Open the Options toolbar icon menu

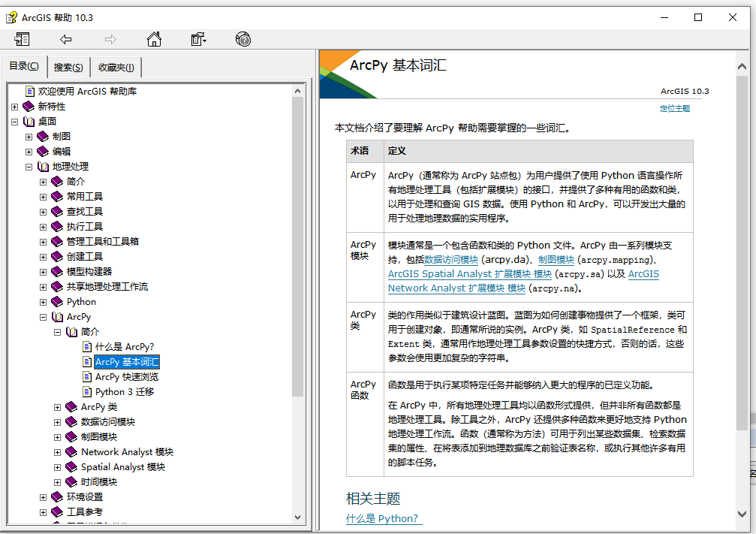click(x=199, y=39)
